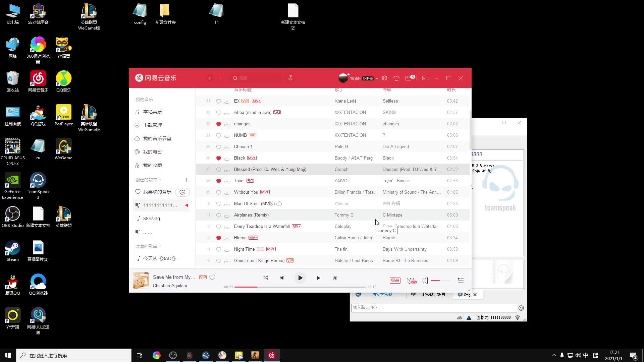Viewport: 644px width, 362px height.
Task: Open artist Kiana Ledé link
Action: pos(345,101)
